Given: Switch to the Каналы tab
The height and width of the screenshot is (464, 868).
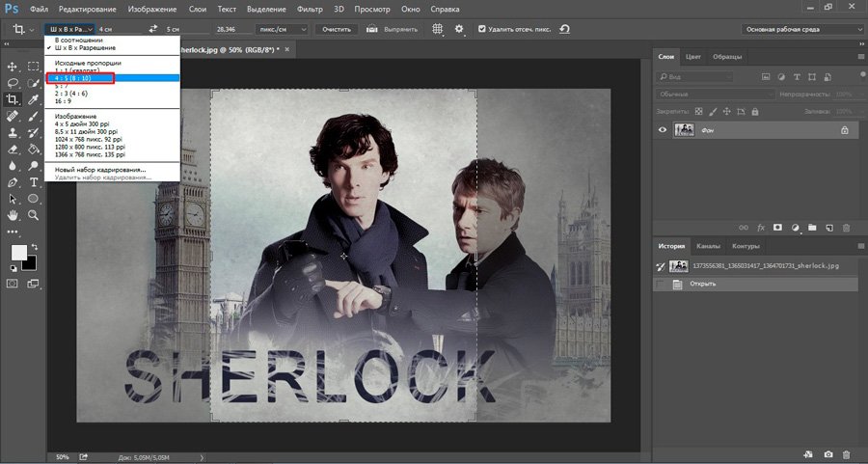Looking at the screenshot, I should [x=708, y=246].
